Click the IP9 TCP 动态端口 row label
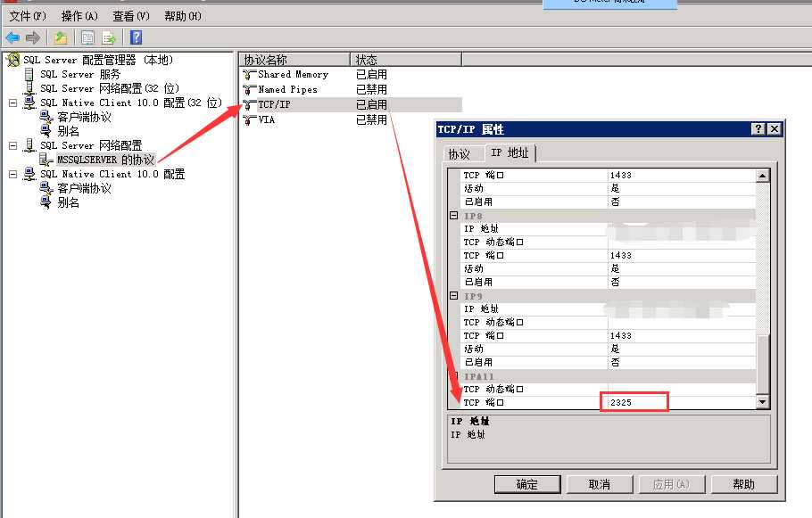Screen dimensions: 812x518 coord(493,323)
